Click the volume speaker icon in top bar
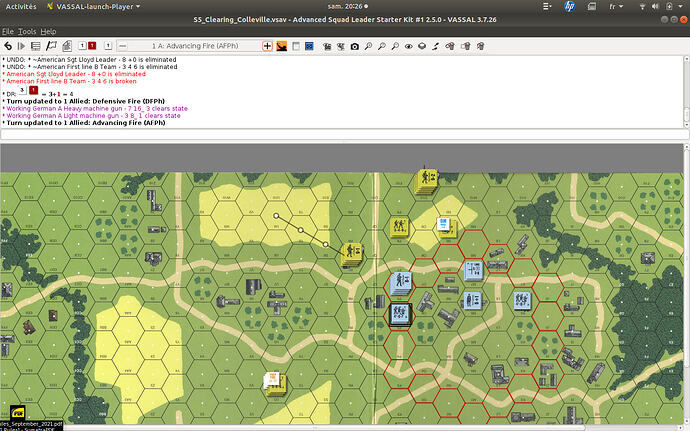This screenshot has height=431, width=690. point(655,7)
